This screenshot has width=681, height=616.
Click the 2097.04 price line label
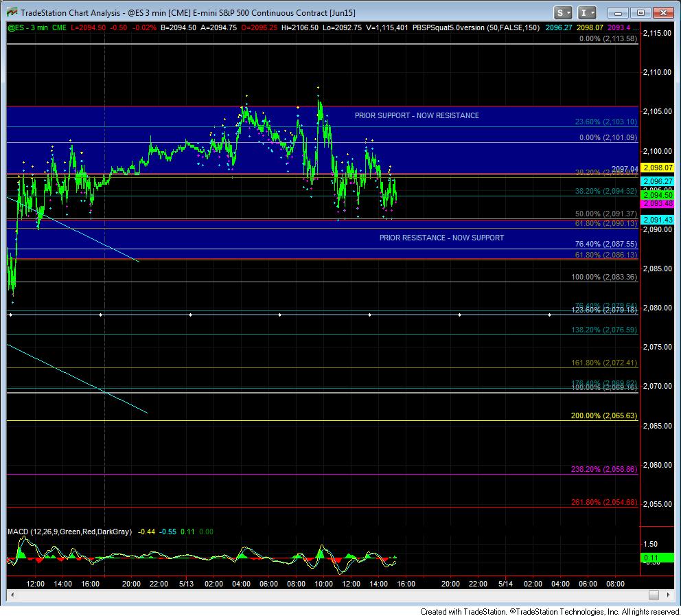625,169
